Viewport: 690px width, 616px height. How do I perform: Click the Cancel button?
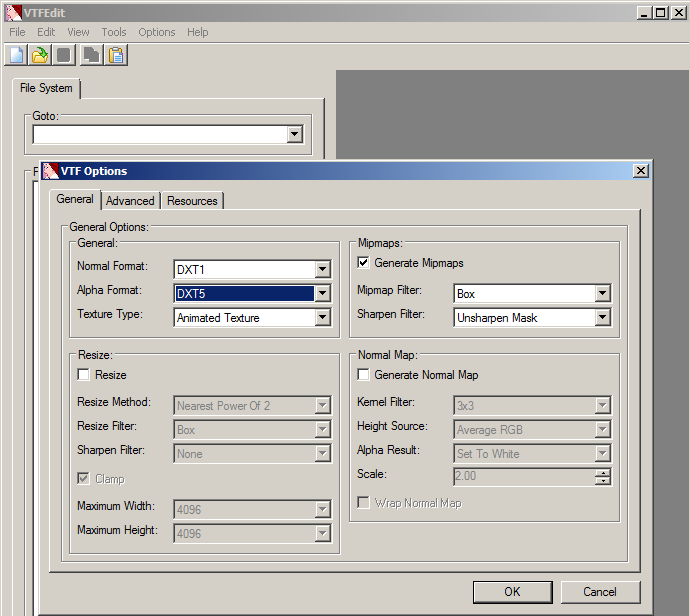600,591
